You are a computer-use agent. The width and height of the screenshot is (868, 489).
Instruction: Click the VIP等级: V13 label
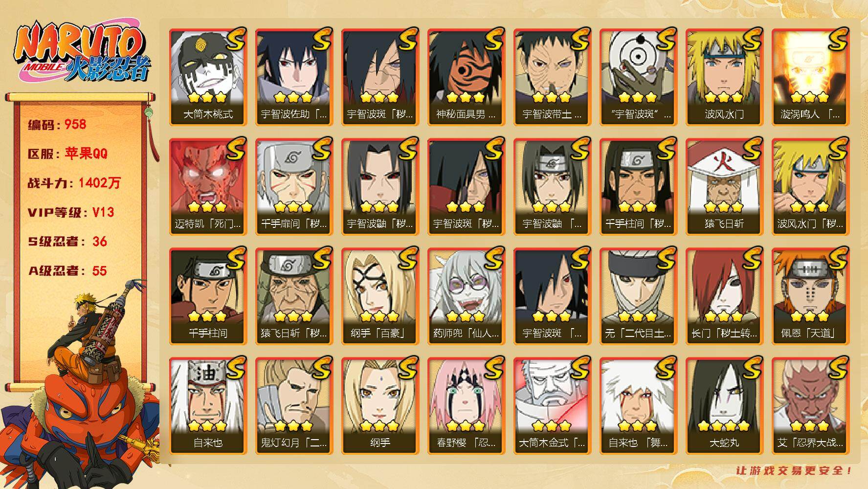(x=71, y=213)
